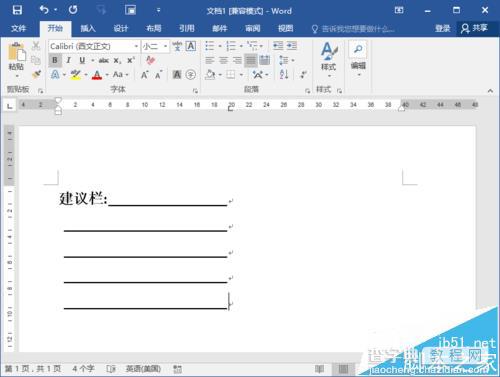
Task: Click the Copy icon
Action: tap(36, 60)
